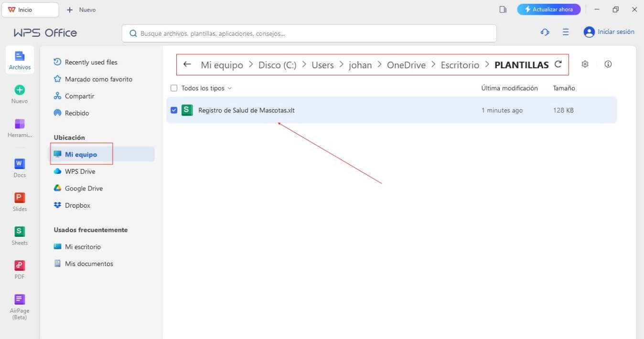This screenshot has width=644, height=339.
Task: Sort by Tamaño column
Action: [564, 88]
